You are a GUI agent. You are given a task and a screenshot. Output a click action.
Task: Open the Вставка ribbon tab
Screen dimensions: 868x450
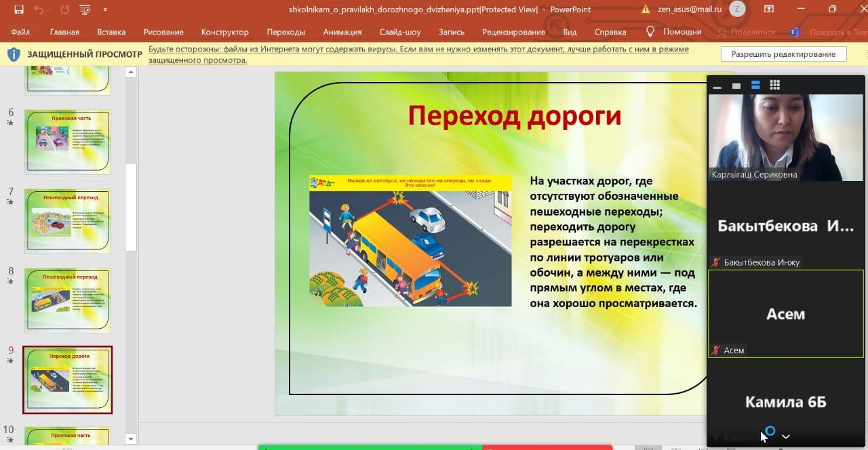pos(111,32)
